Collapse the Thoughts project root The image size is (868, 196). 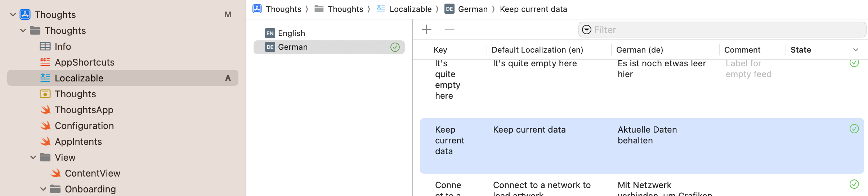tap(13, 15)
